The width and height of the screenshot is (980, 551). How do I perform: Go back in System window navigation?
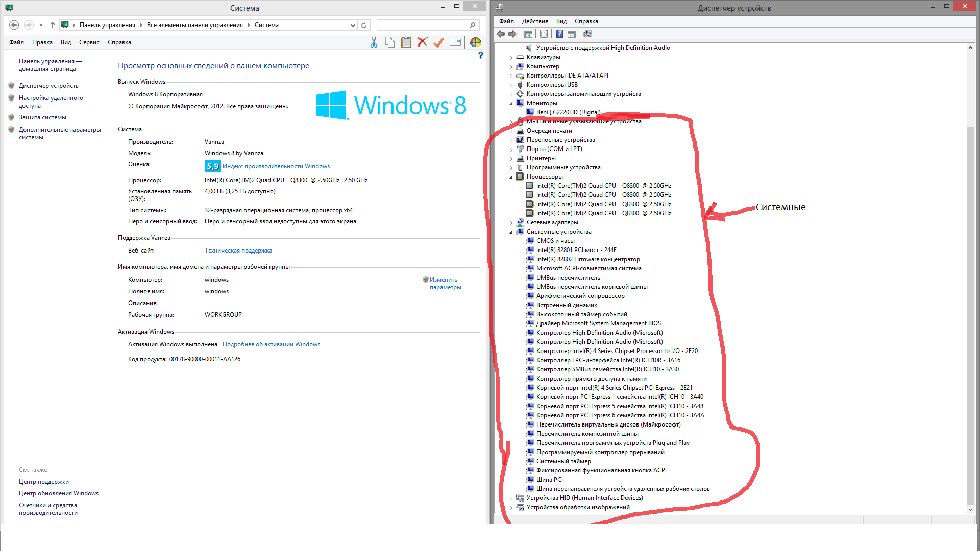[x=14, y=25]
